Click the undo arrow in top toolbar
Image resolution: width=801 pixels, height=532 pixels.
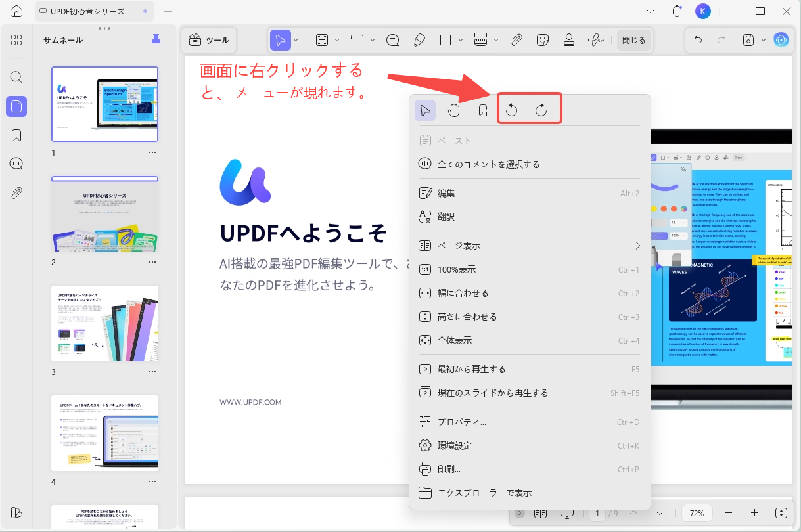[698, 40]
